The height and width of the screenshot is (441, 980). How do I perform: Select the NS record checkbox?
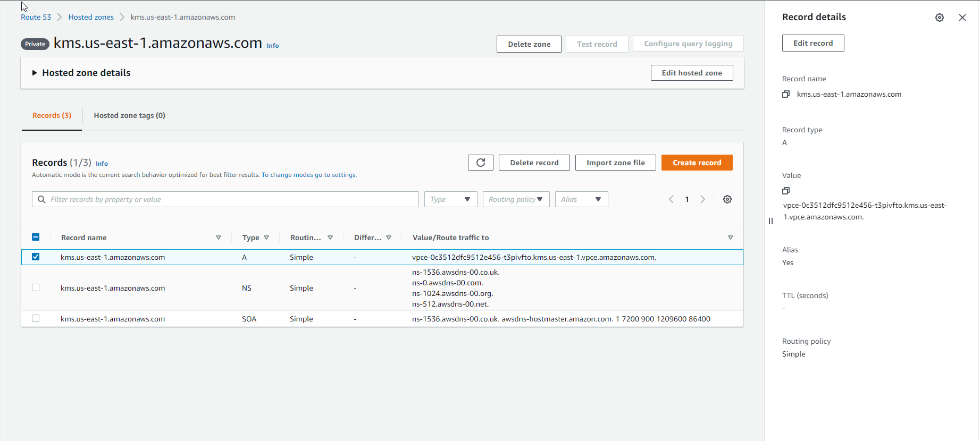(x=36, y=287)
